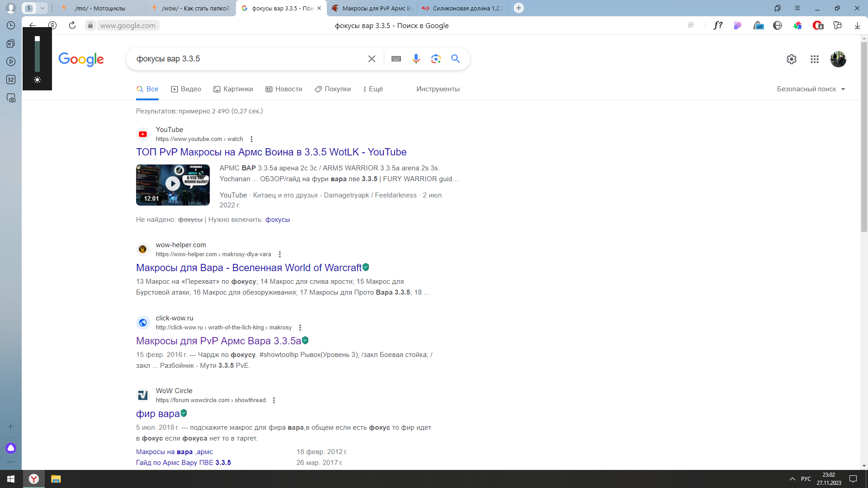
Task: Play the YouTube video thumbnail
Action: tap(173, 185)
